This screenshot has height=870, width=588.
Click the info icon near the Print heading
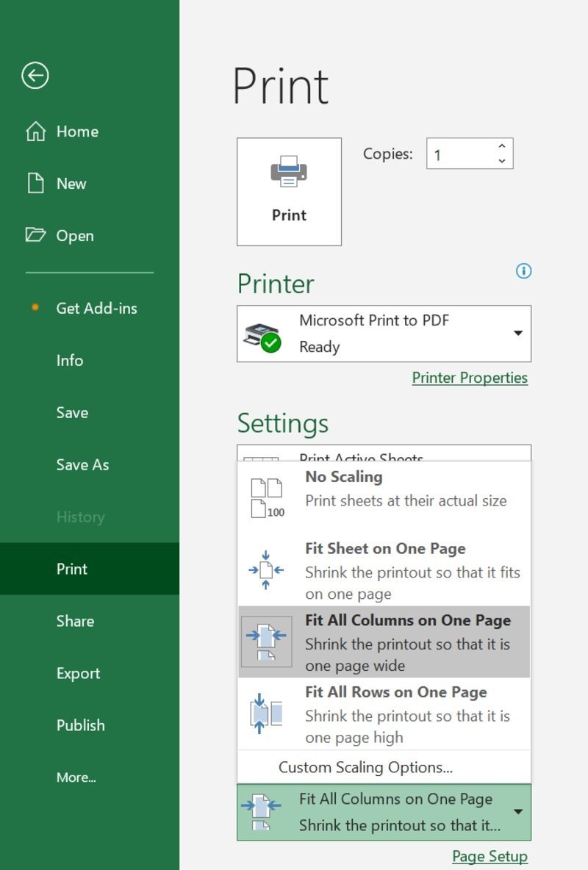[523, 271]
